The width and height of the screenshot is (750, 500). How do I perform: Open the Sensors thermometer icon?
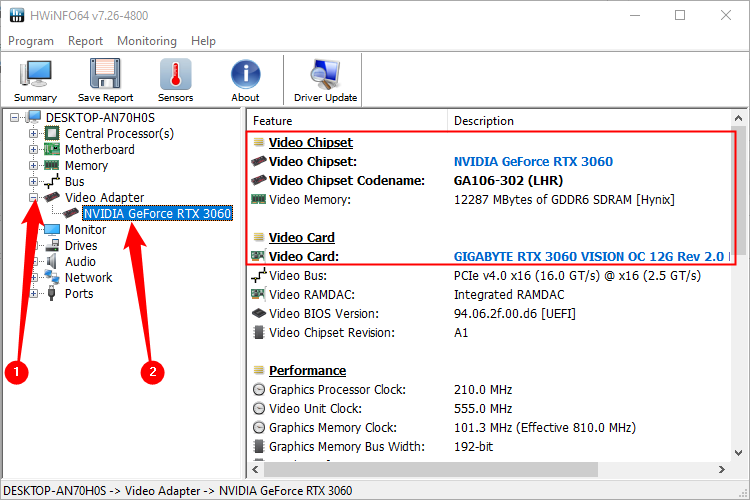pos(175,81)
